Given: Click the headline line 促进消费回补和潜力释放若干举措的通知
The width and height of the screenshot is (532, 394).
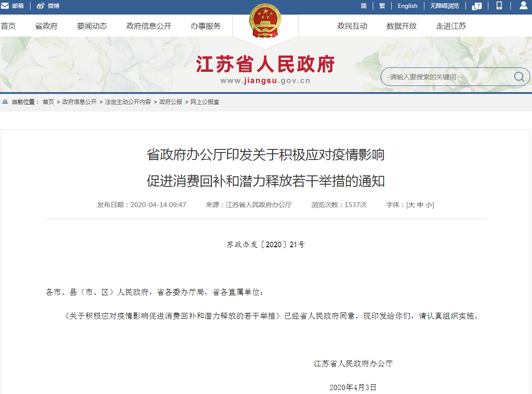Looking at the screenshot, I should [266, 181].
